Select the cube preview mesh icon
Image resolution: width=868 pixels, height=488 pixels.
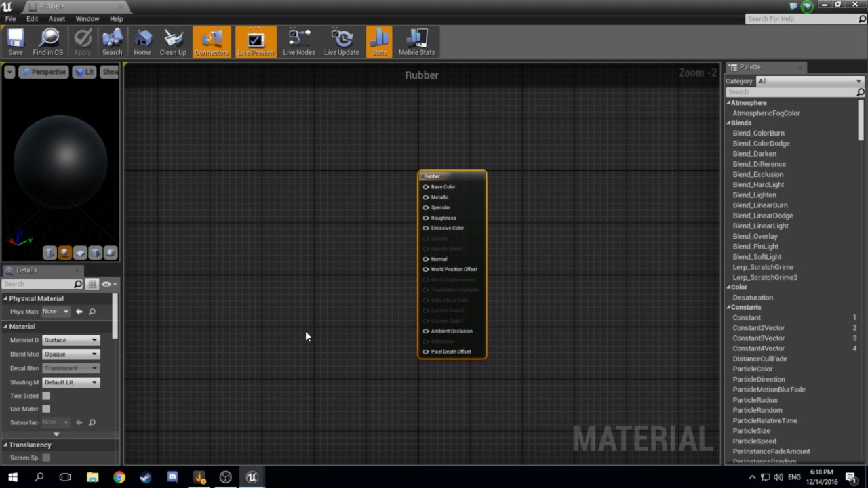point(95,253)
